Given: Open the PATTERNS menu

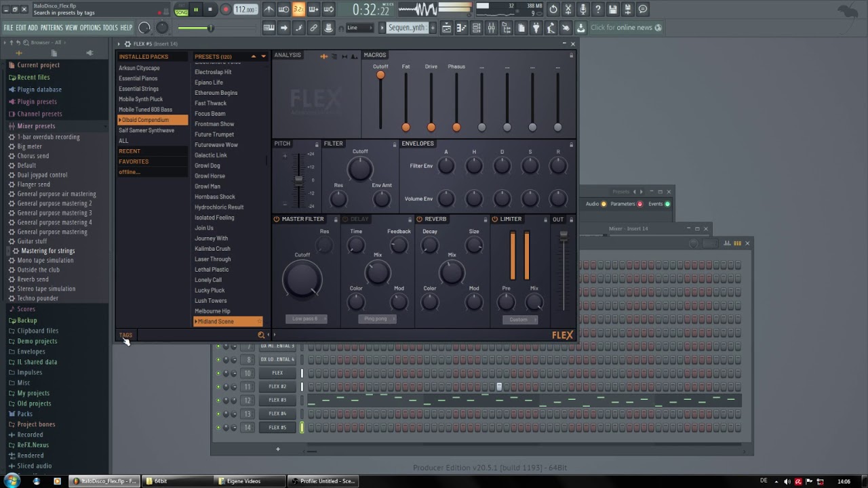Looking at the screenshot, I should 52,28.
